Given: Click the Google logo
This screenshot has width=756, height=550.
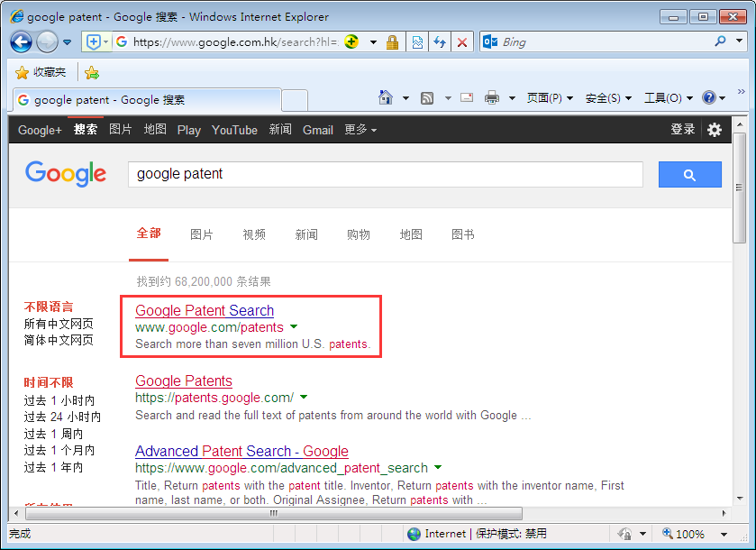Looking at the screenshot, I should [x=66, y=174].
